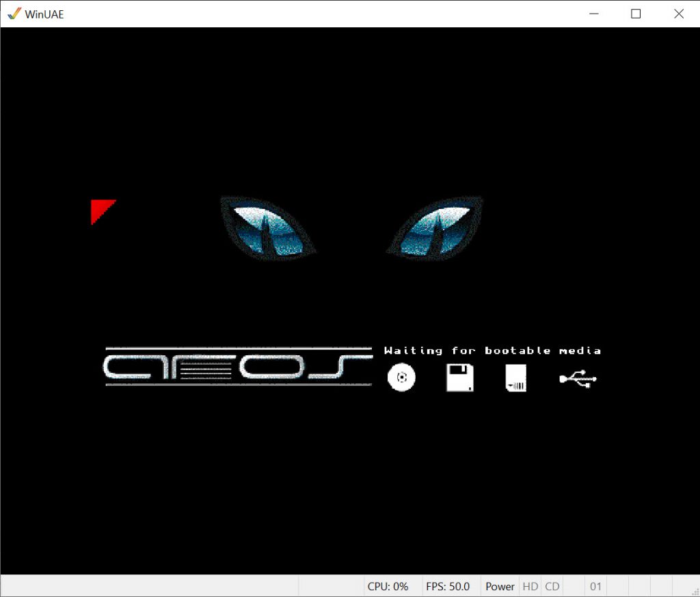Click the floppy disk boot media icon
Image resolution: width=700 pixels, height=597 pixels.
[460, 378]
